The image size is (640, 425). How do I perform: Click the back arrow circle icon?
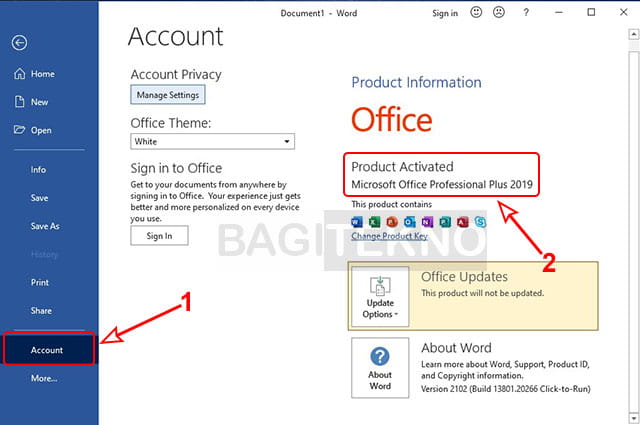(x=19, y=42)
